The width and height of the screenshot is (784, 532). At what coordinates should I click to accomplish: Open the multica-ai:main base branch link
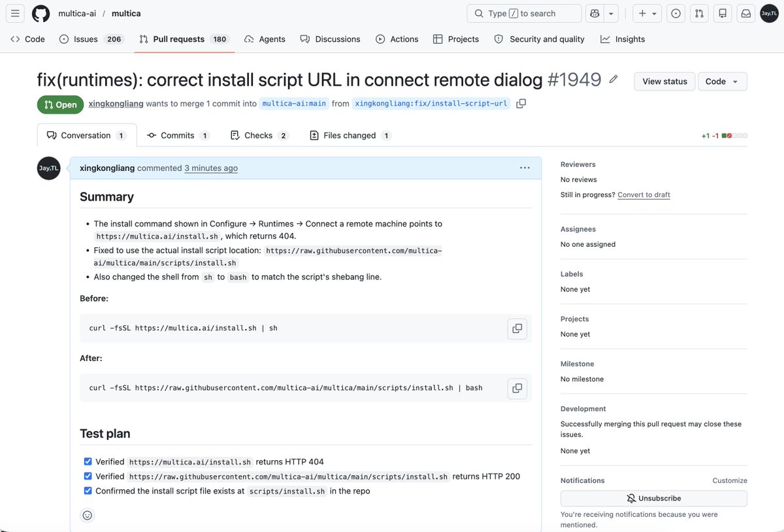[294, 103]
